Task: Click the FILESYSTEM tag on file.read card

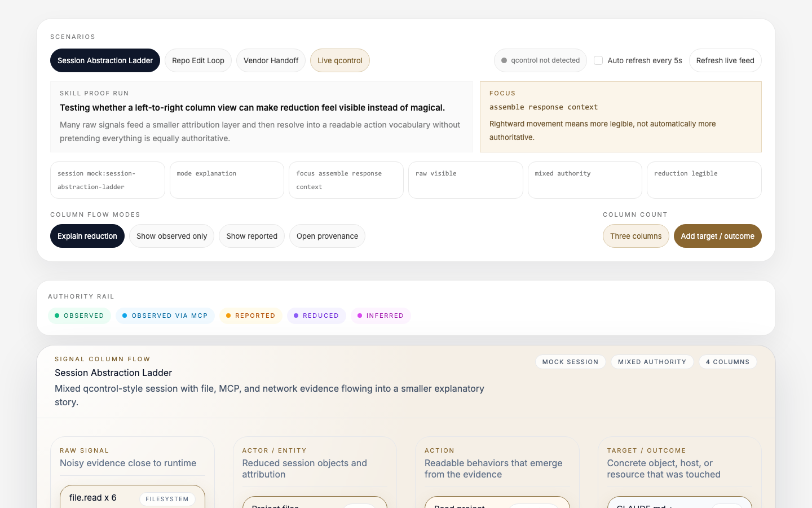Action: coord(167,499)
